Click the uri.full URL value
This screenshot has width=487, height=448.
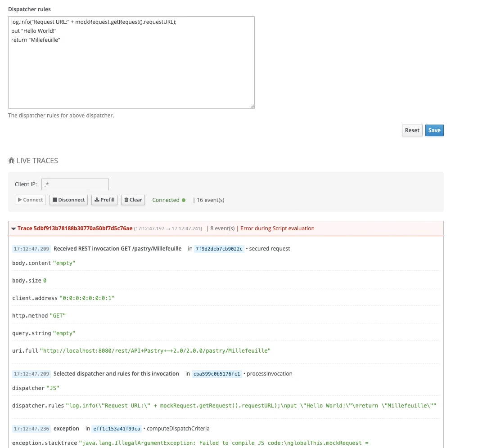(155, 350)
